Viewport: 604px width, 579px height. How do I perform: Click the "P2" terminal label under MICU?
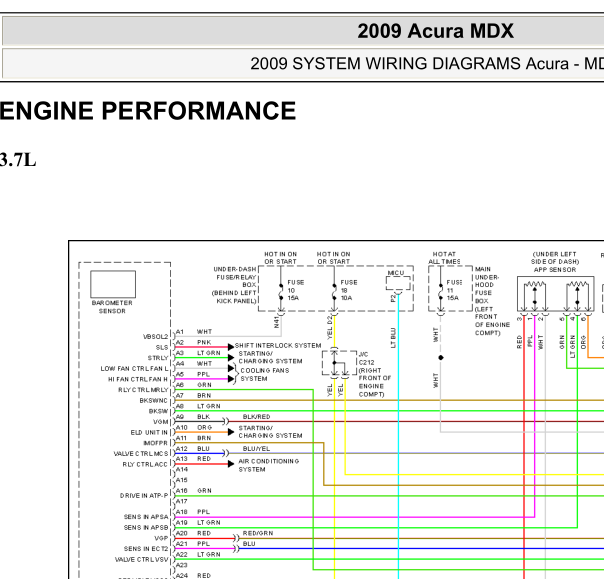click(393, 298)
